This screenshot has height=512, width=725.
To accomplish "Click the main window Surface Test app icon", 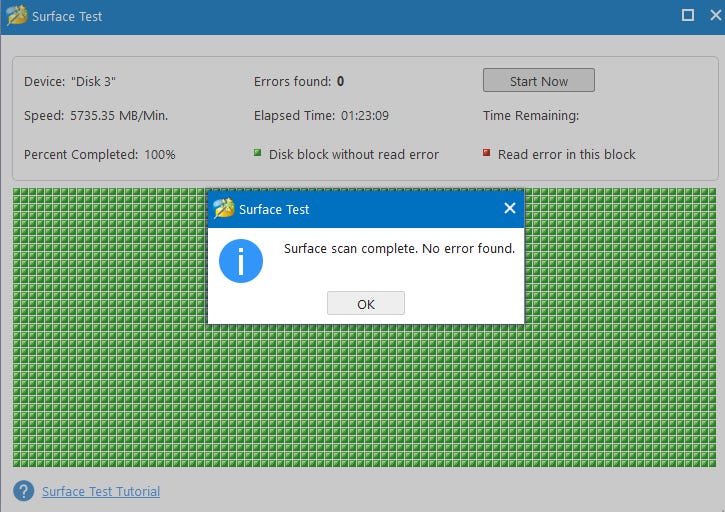I will (x=17, y=15).
